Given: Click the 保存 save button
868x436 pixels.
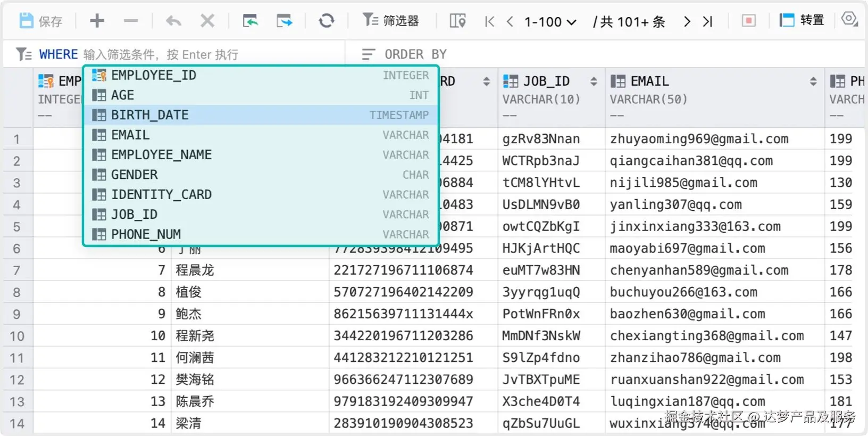Looking at the screenshot, I should click(x=41, y=21).
